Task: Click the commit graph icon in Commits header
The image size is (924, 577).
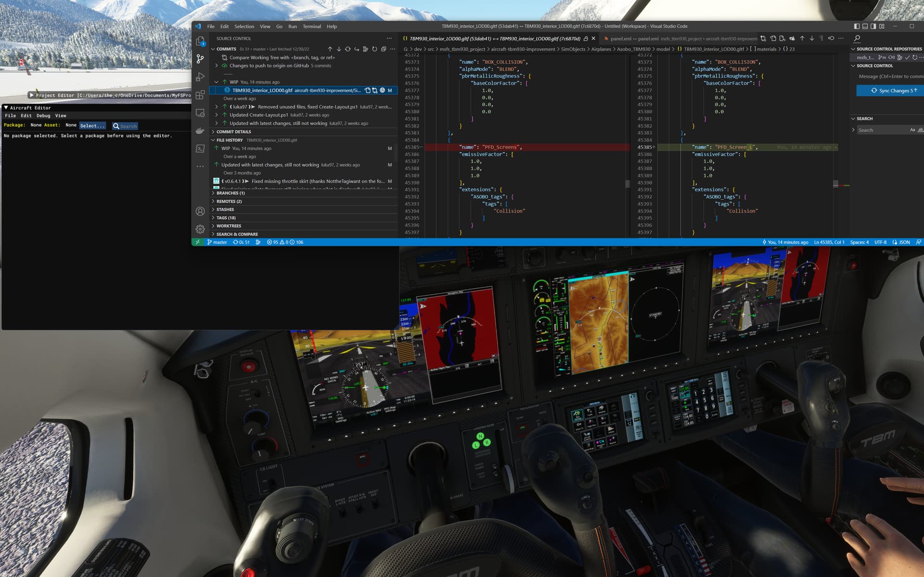Action: [365, 49]
